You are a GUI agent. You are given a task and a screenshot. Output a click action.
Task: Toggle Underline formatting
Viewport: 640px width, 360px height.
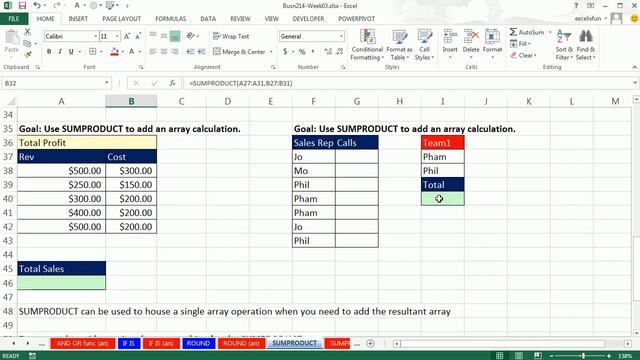tap(71, 52)
